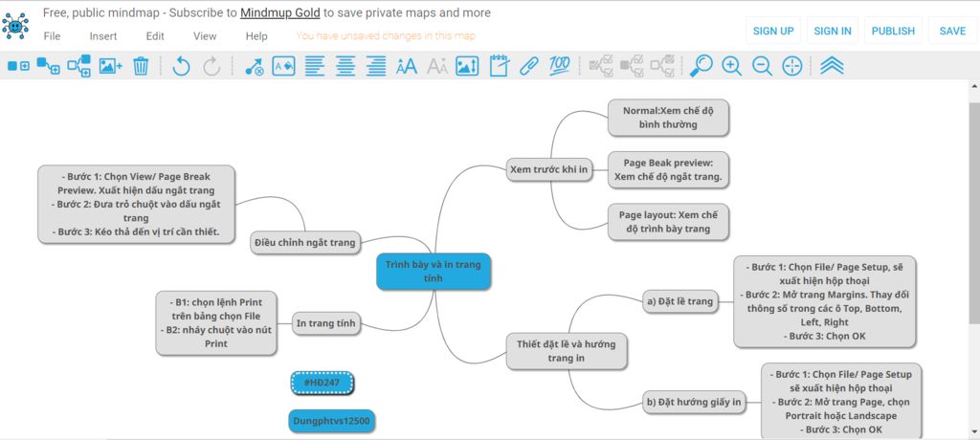Open the note editor icon
Image resolution: width=980 pixels, height=440 pixels.
(x=499, y=66)
